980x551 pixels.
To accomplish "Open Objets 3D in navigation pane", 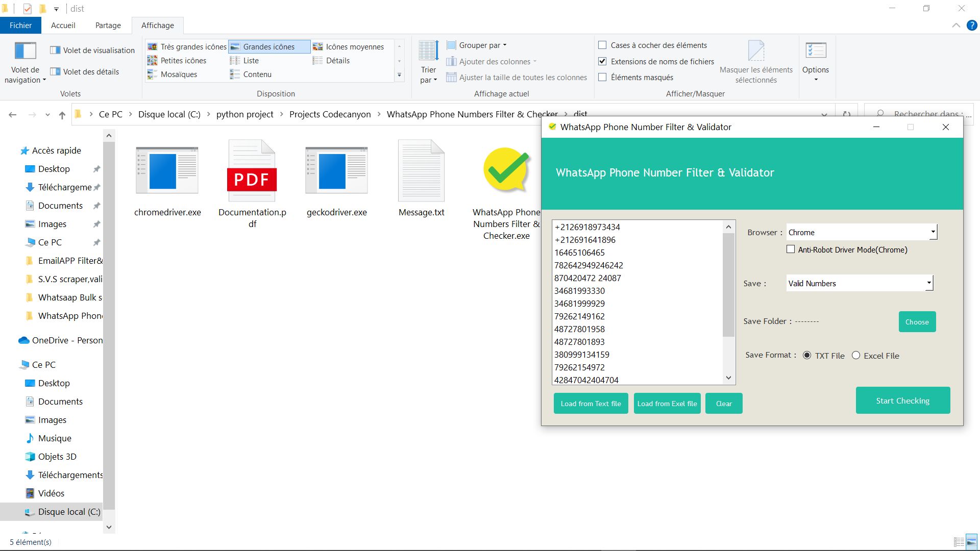I will (51, 457).
